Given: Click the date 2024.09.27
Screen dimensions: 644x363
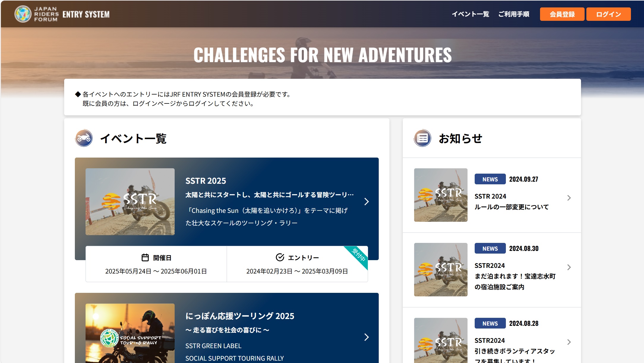Looking at the screenshot, I should (x=524, y=179).
